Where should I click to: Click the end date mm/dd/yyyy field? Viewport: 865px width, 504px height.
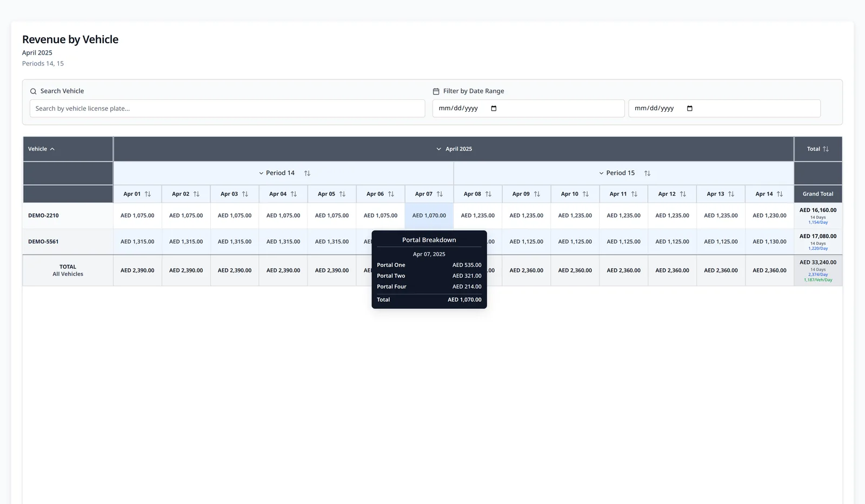(x=724, y=109)
